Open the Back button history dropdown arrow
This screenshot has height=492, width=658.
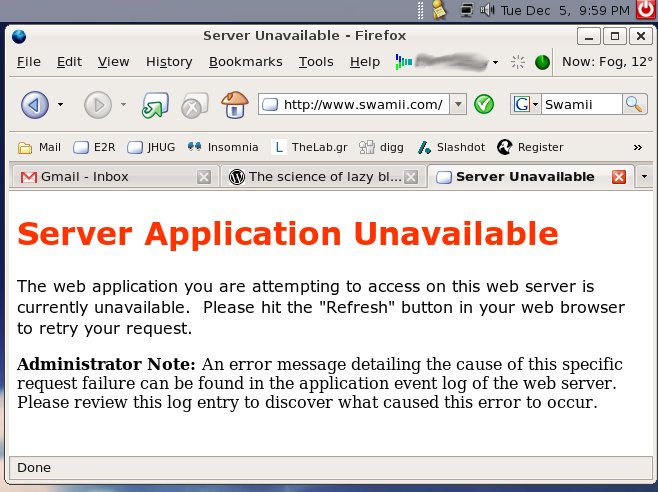point(60,104)
